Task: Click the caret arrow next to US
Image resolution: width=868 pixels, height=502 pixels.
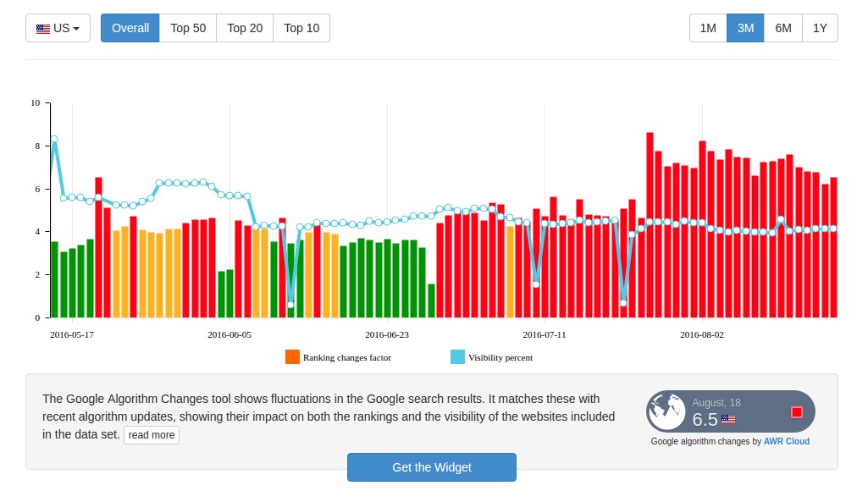Action: (76, 29)
